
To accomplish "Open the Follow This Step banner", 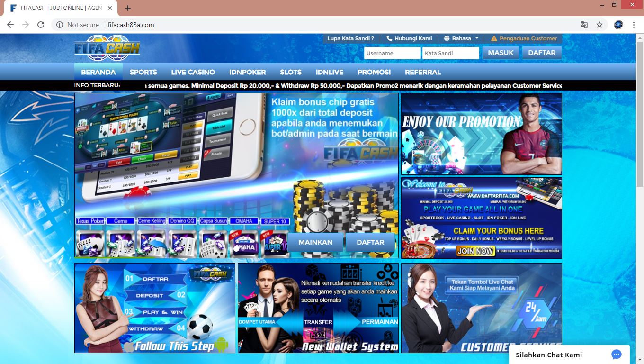I will 155,308.
